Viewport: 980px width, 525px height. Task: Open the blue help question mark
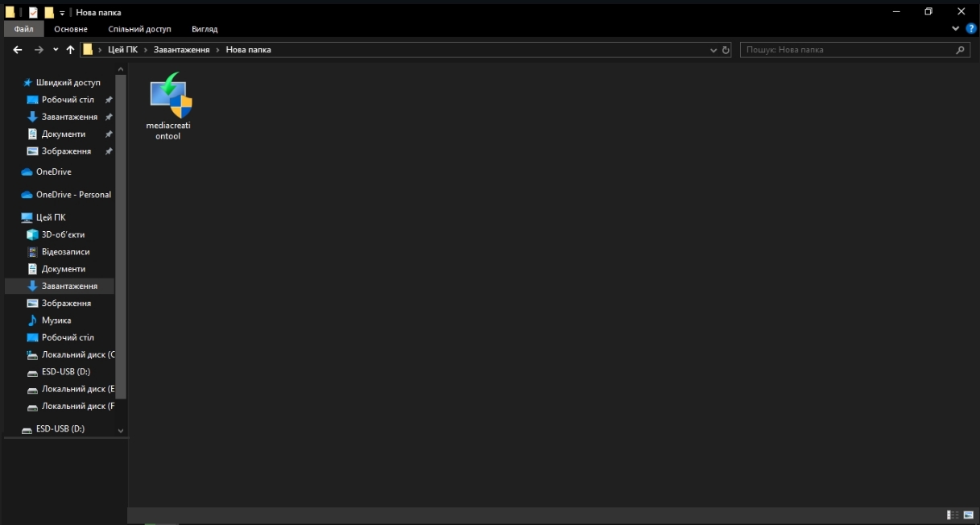tap(970, 28)
